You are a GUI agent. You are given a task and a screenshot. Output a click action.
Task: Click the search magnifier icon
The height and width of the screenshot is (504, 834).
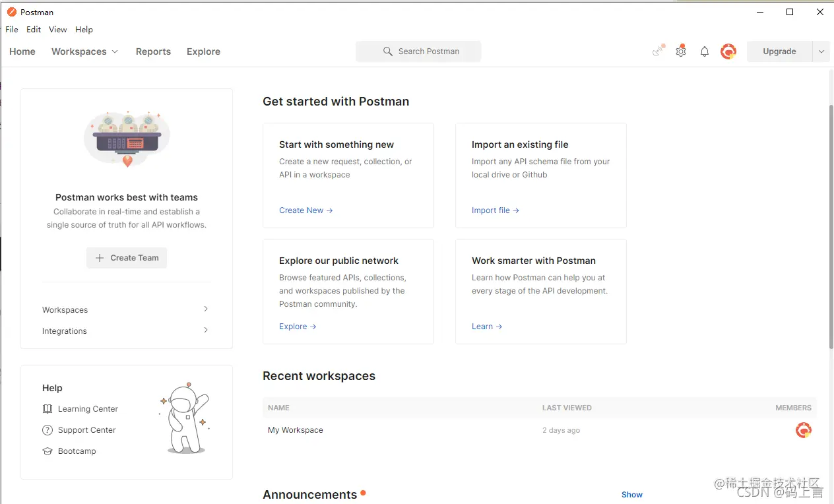pyautogui.click(x=388, y=51)
